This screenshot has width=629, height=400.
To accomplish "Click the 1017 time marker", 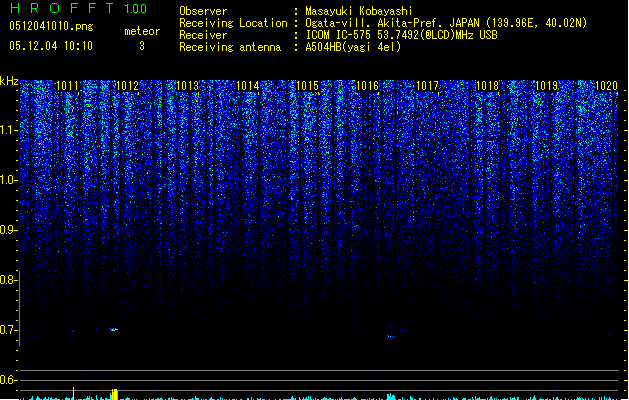I will [x=427, y=86].
